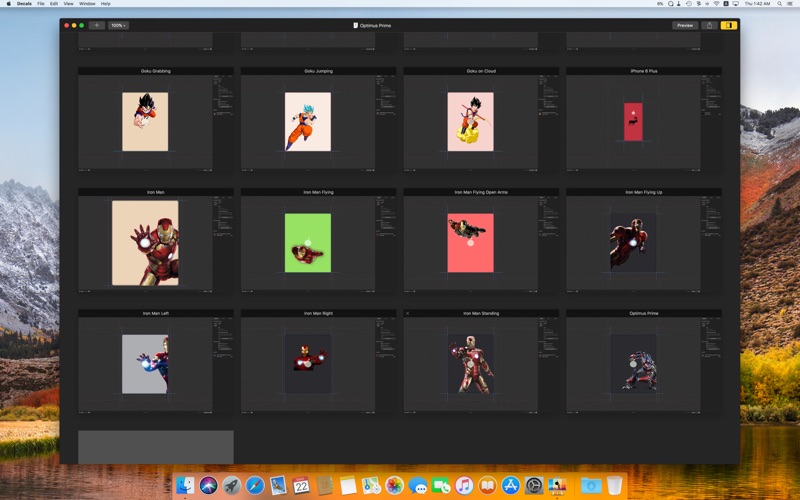Open the Edit menu

coord(54,4)
